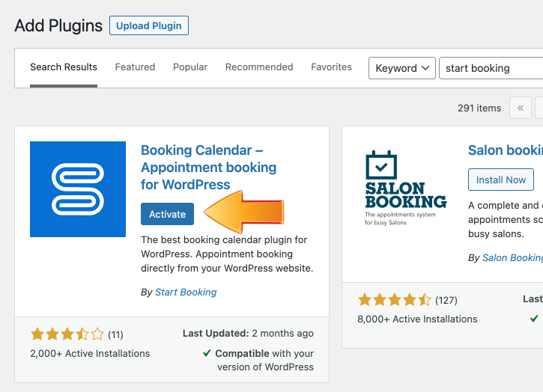The height and width of the screenshot is (392, 543).
Task: Open the Start Booking author link
Action: tap(186, 293)
